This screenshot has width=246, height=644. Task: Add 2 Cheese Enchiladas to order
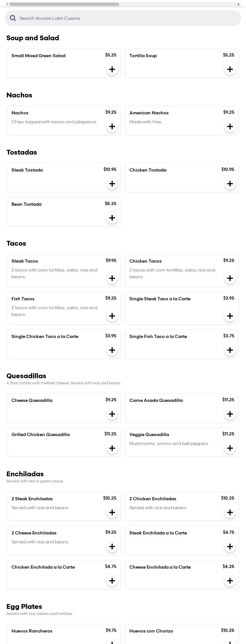pyautogui.click(x=112, y=547)
